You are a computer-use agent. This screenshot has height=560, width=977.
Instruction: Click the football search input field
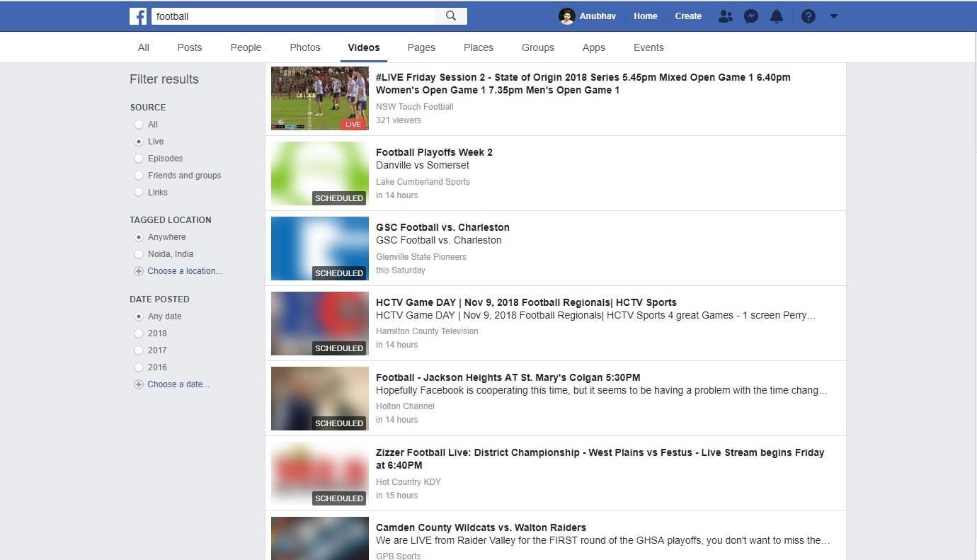click(x=293, y=16)
